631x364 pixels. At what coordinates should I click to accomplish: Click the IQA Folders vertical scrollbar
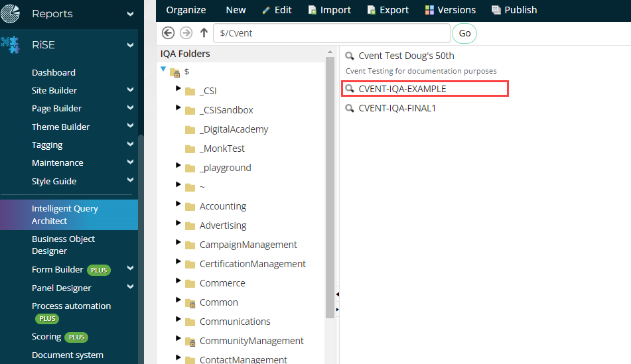click(x=330, y=186)
